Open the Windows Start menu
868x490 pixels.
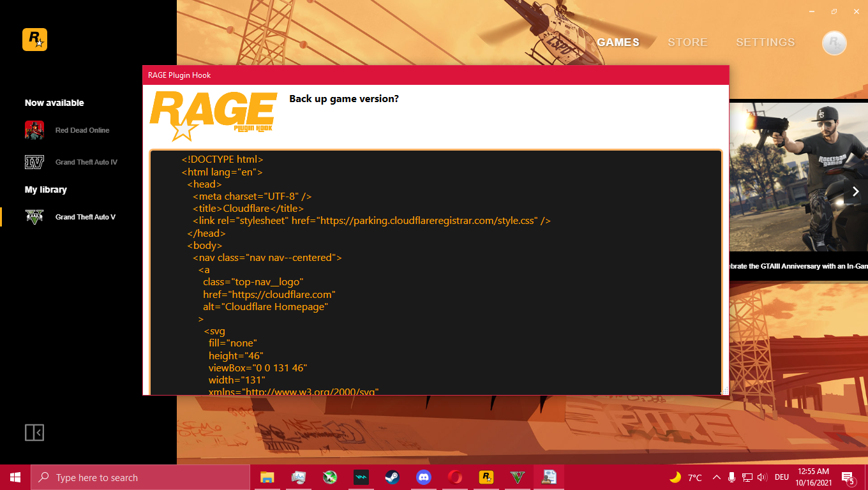coord(15,477)
